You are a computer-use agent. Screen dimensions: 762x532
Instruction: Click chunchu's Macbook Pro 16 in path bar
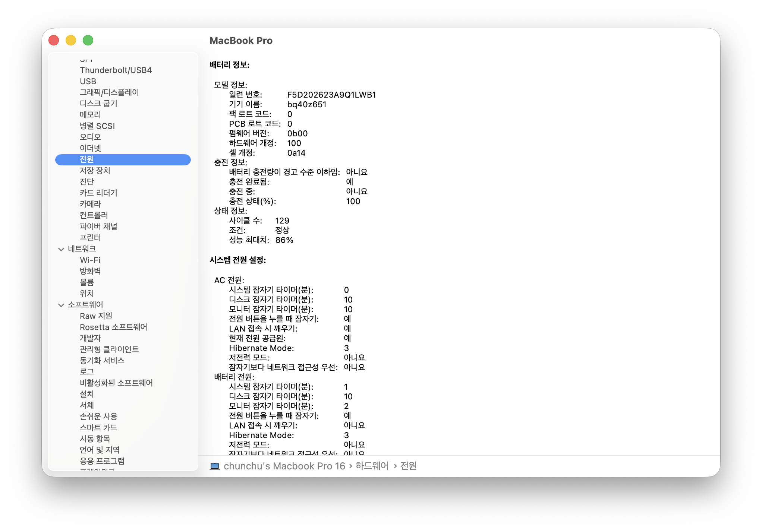click(x=284, y=466)
